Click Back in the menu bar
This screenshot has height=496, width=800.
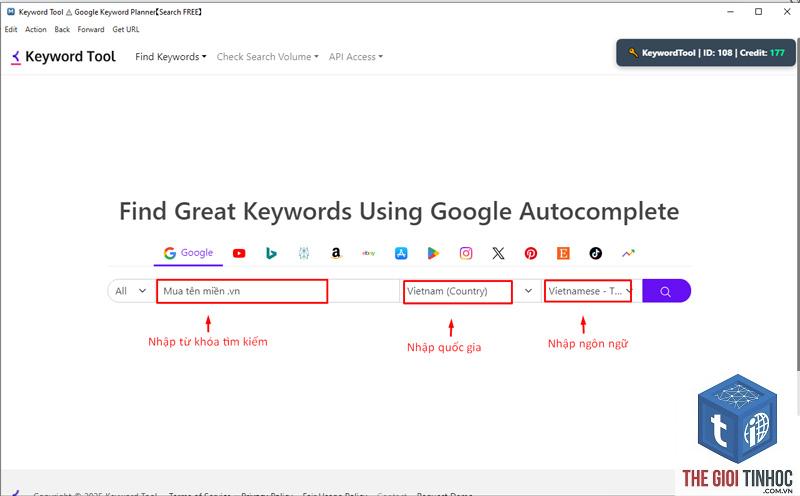tap(62, 30)
